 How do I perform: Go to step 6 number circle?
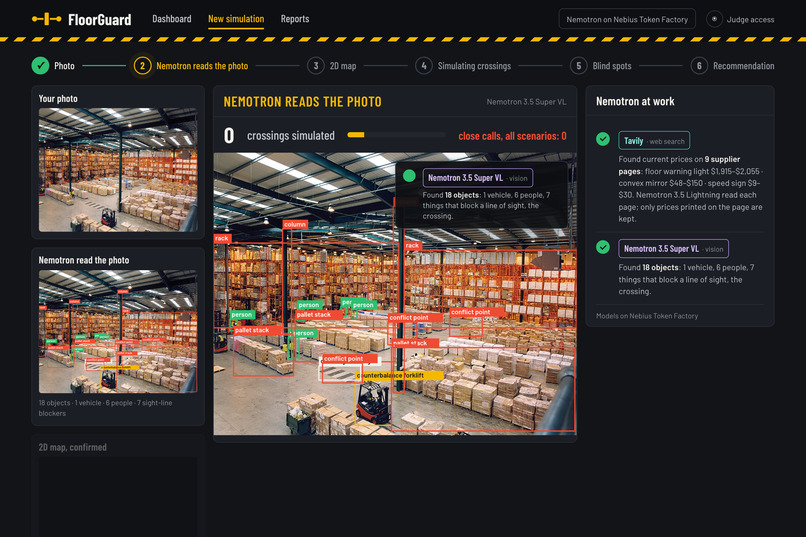[699, 66]
